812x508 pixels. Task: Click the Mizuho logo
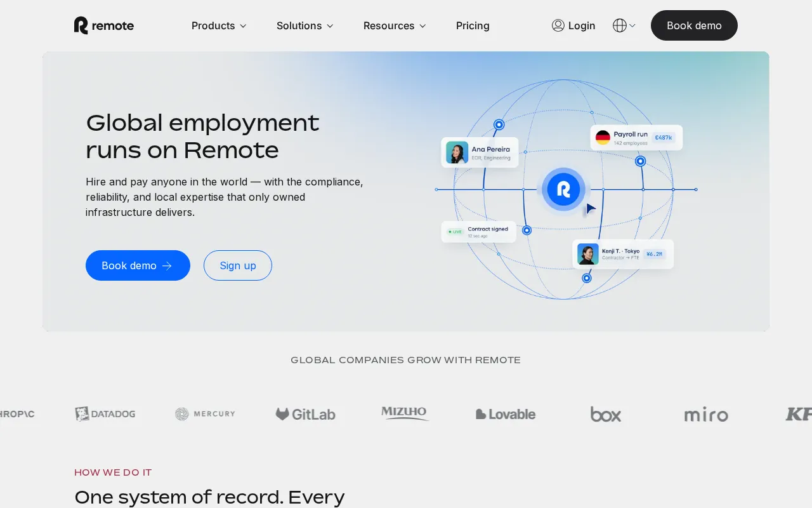tap(405, 413)
